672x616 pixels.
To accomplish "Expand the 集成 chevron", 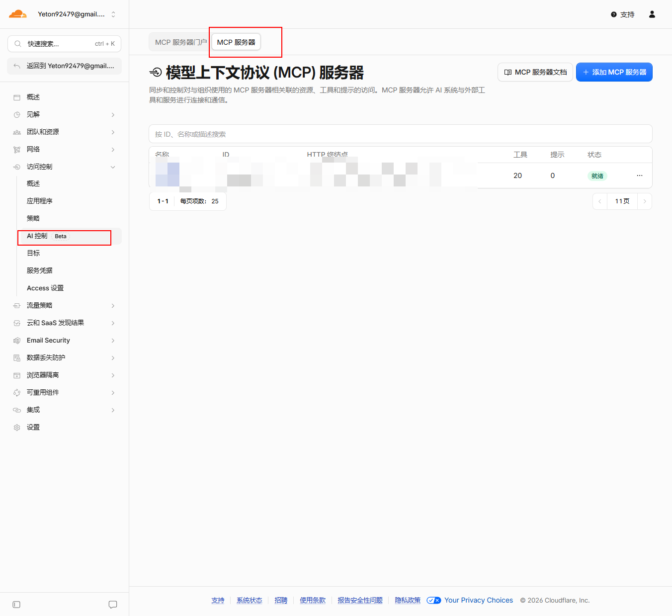I will click(113, 410).
